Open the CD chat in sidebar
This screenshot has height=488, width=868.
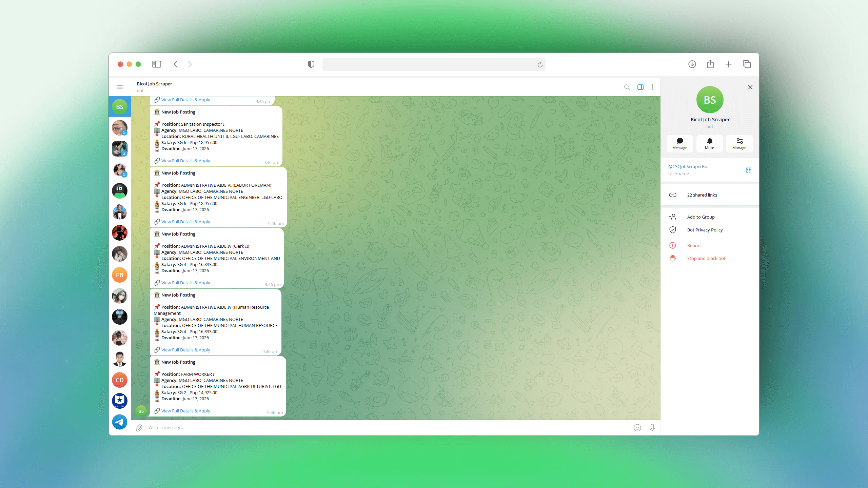120,380
